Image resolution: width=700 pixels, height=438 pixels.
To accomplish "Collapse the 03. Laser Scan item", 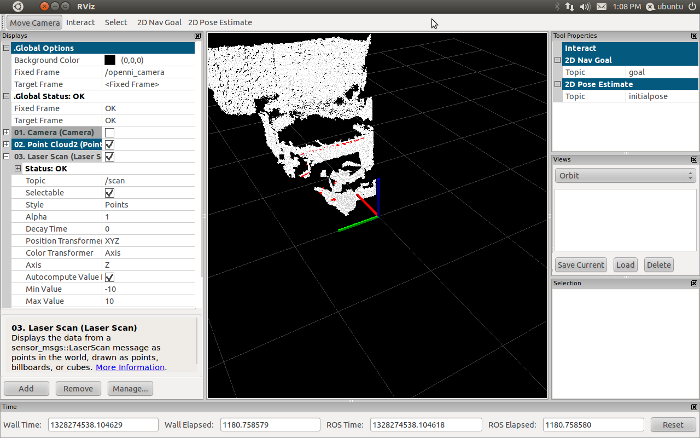I will click(x=7, y=156).
